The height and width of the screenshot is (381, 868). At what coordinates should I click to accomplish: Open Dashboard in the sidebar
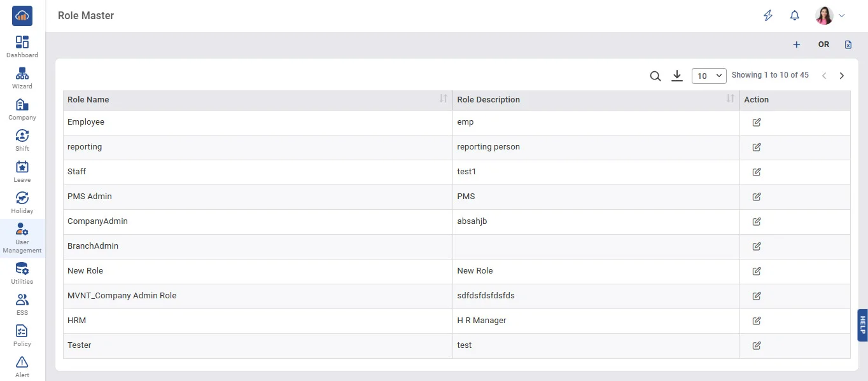[x=22, y=46]
